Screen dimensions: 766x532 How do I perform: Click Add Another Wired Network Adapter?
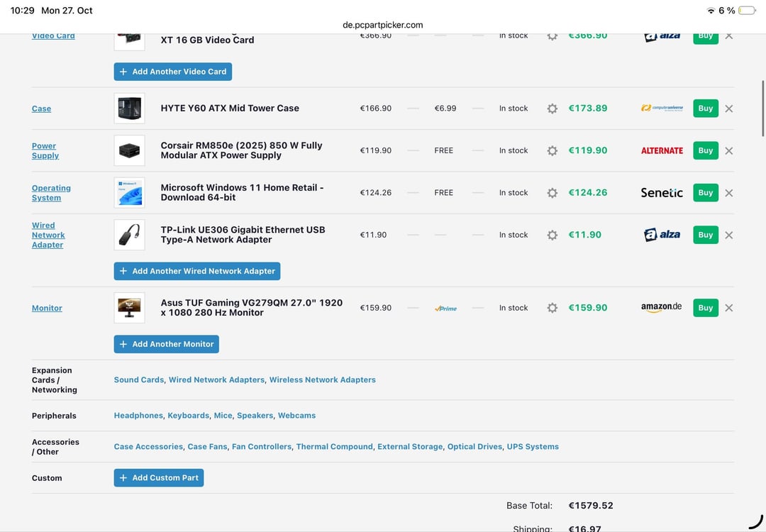[x=197, y=271]
